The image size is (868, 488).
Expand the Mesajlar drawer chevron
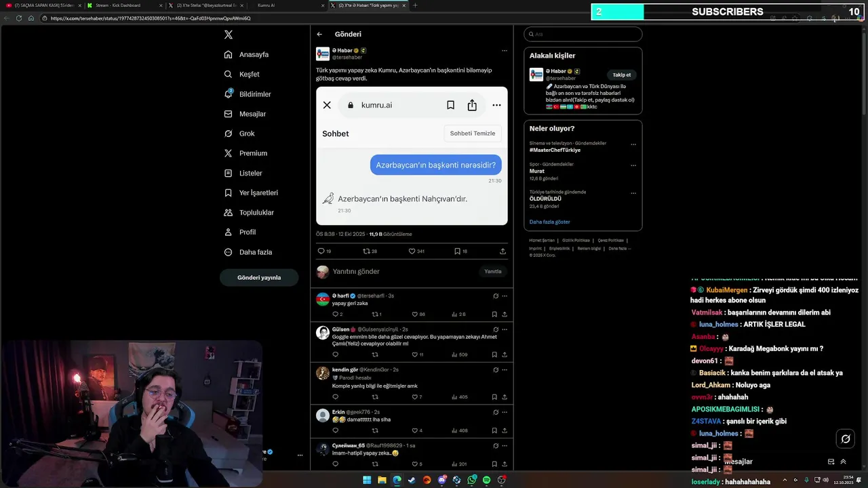tap(843, 462)
